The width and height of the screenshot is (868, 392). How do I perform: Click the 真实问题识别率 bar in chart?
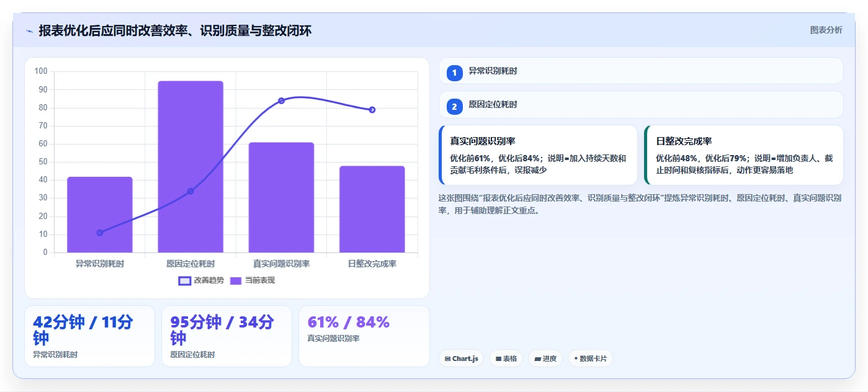pos(281,197)
